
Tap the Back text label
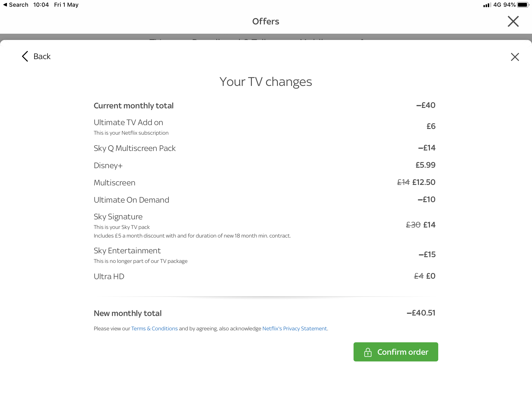tap(42, 56)
